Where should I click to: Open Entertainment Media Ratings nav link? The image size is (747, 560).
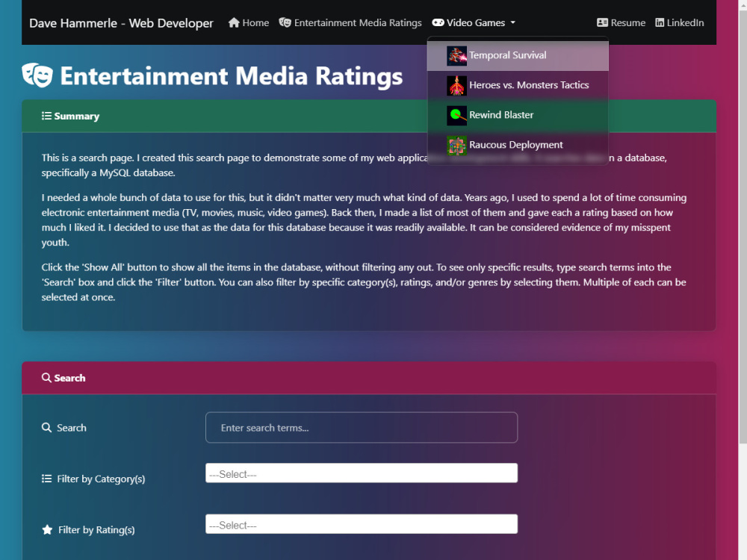point(350,22)
